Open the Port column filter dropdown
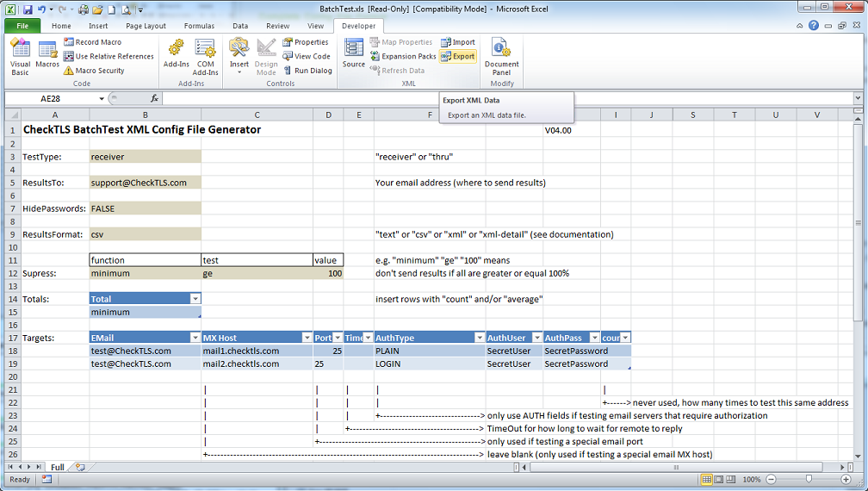 tap(338, 338)
